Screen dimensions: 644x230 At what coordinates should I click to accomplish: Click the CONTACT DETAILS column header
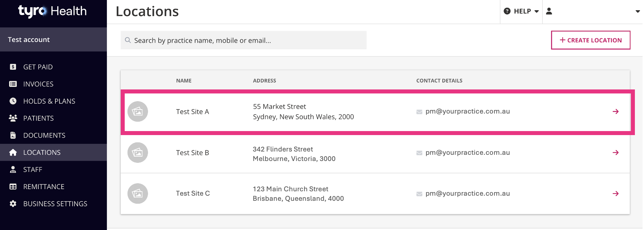click(x=439, y=81)
